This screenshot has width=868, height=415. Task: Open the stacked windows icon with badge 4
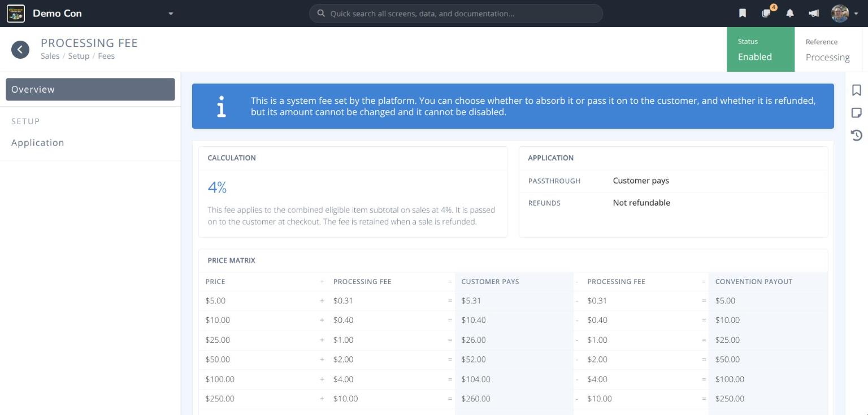tap(767, 13)
